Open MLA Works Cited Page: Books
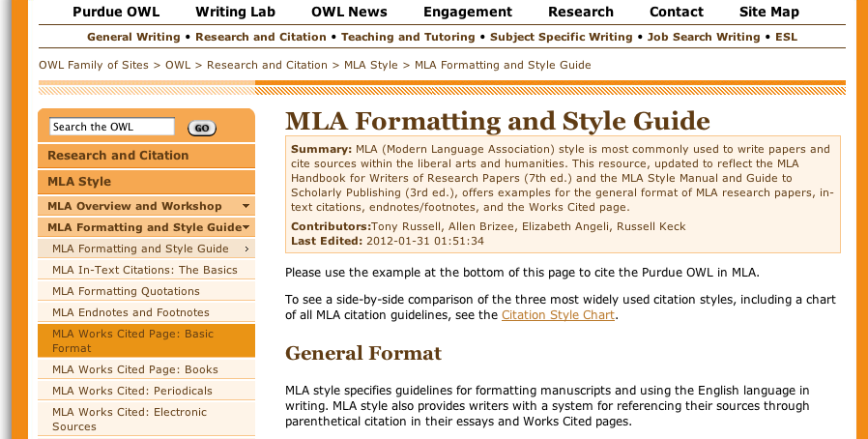Viewport: 868px width, 439px height. 146,369
